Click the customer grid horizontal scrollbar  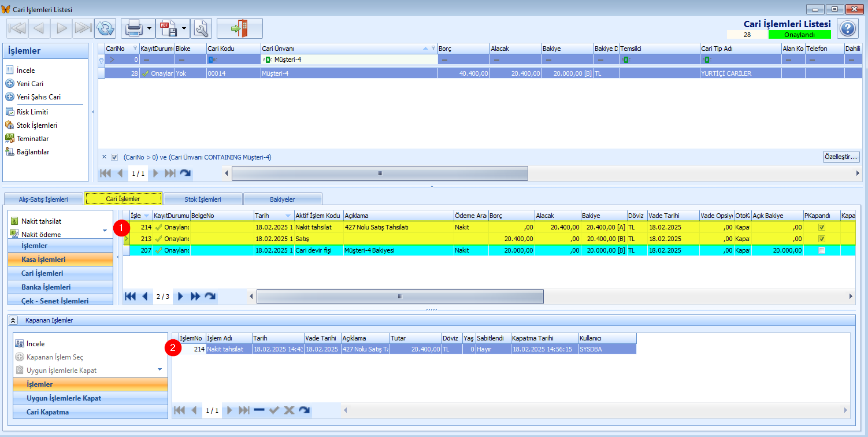click(x=380, y=173)
